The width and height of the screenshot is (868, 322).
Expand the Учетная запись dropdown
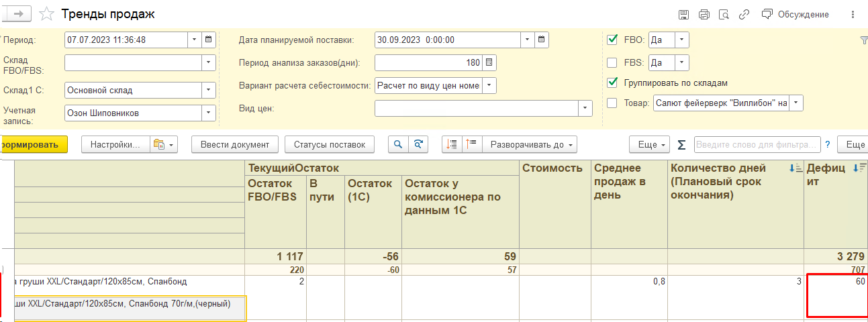(209, 113)
